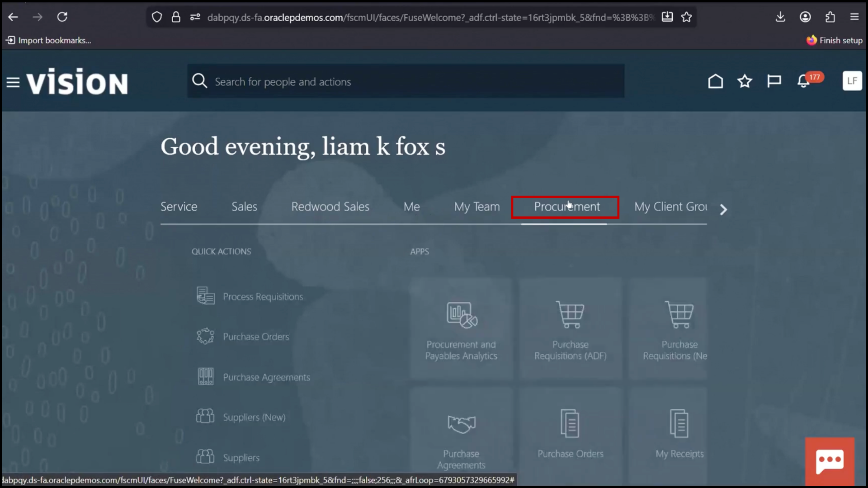Open the announcements flag icon
The width and height of the screenshot is (868, 488).
(x=774, y=81)
